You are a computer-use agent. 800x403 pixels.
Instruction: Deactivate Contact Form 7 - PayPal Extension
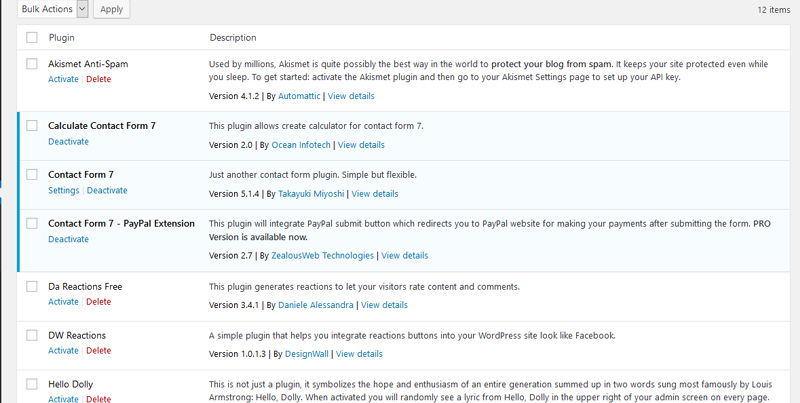pyautogui.click(x=68, y=239)
